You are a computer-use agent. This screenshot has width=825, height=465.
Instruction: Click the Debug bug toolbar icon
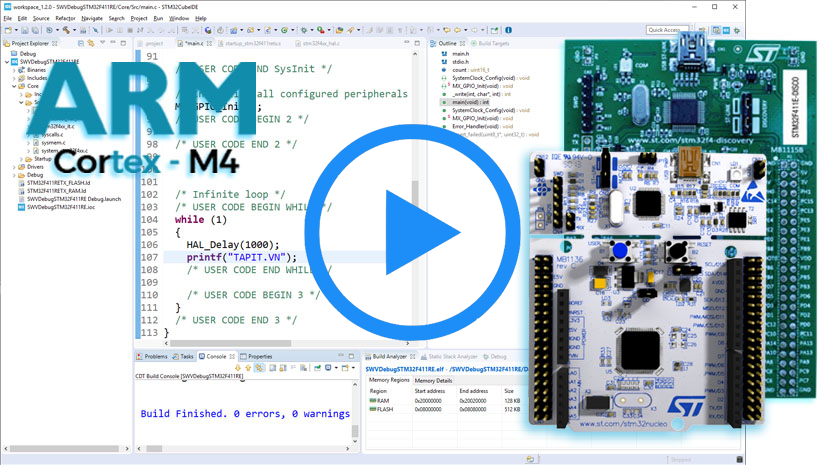304,30
